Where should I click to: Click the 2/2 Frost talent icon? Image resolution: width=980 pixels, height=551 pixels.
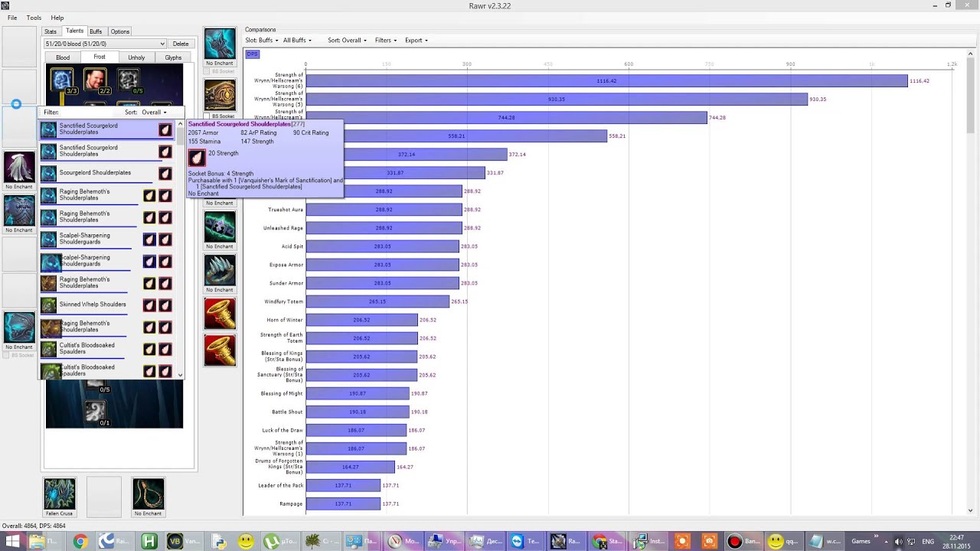click(95, 80)
